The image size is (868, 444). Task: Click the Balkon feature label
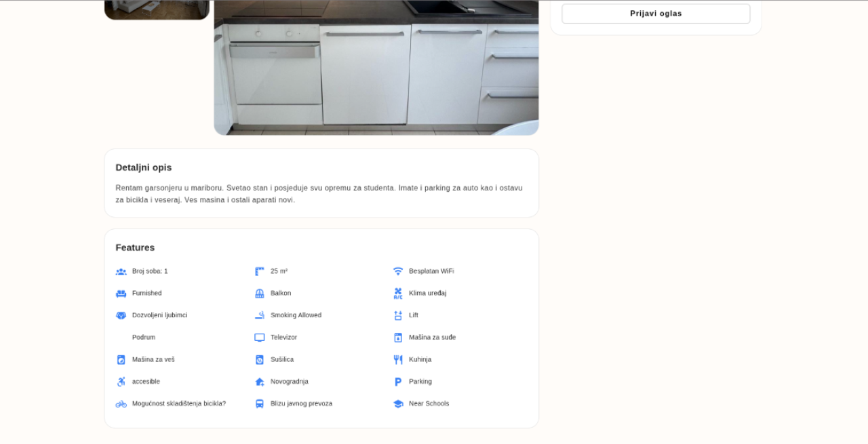click(281, 294)
